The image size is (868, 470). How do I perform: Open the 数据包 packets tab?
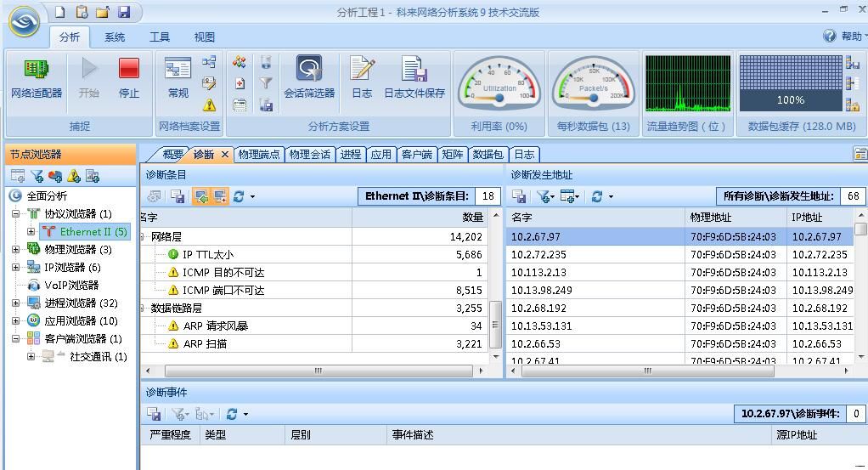tap(488, 155)
